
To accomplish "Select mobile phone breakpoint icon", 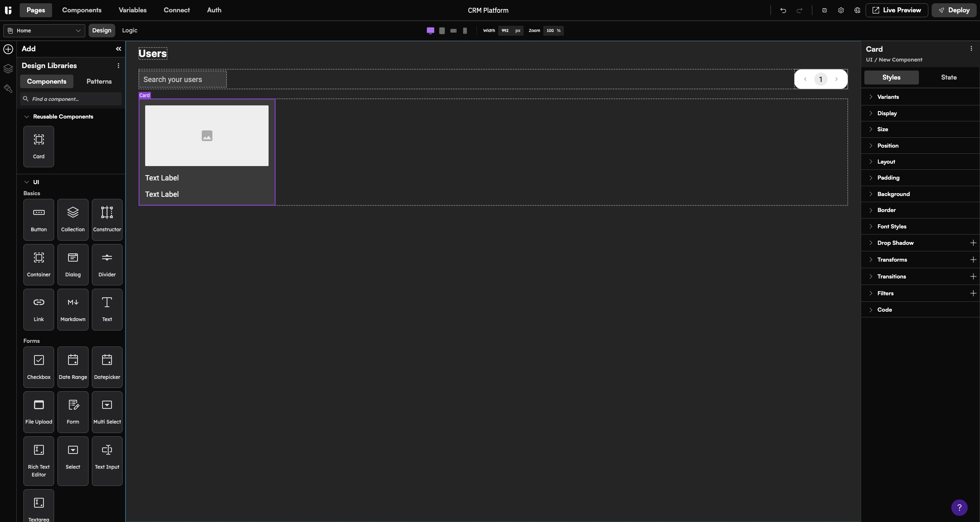I will (x=465, y=30).
